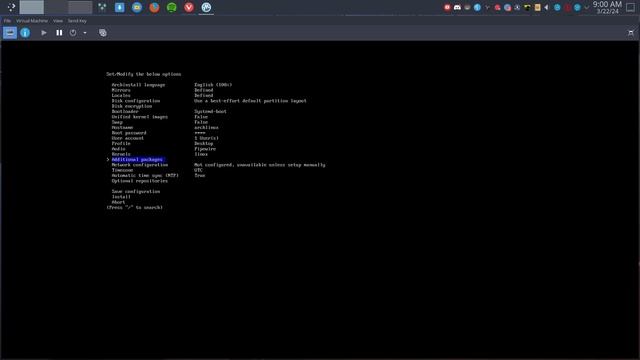Image resolution: width=640 pixels, height=360 pixels.
Task: Open the shutdown options dropdown arrow
Action: [85, 33]
